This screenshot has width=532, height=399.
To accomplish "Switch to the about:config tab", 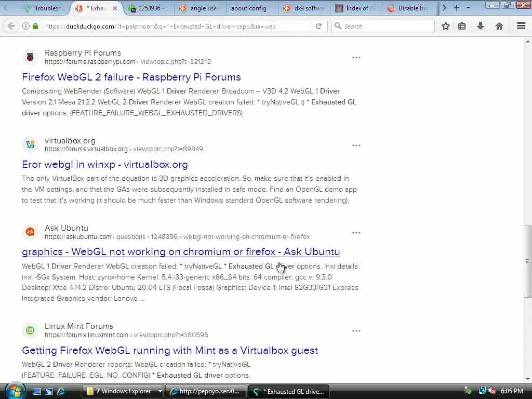I will click(249, 8).
